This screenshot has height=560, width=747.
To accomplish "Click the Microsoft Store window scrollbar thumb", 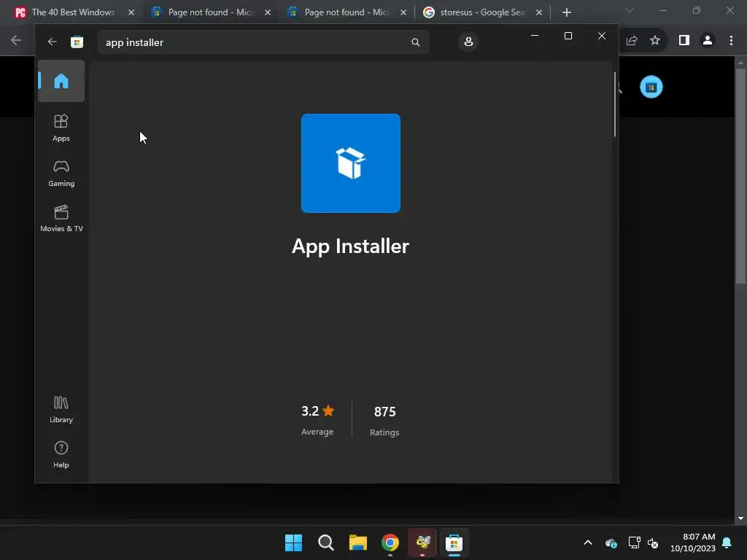I will click(x=614, y=104).
